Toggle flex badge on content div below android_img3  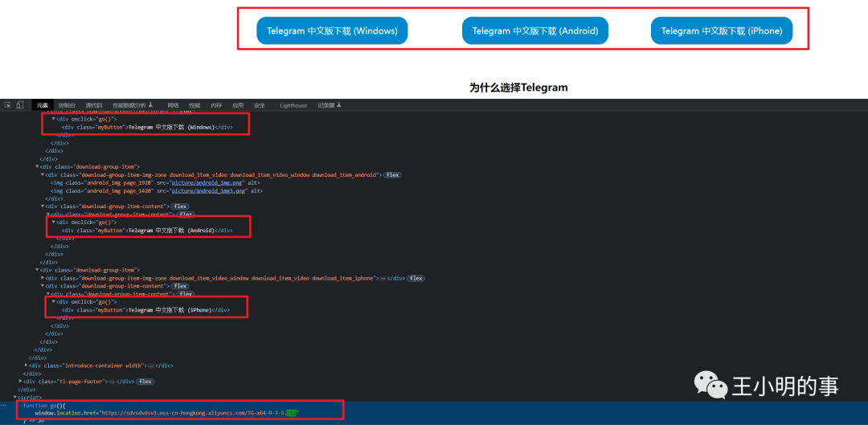point(179,206)
